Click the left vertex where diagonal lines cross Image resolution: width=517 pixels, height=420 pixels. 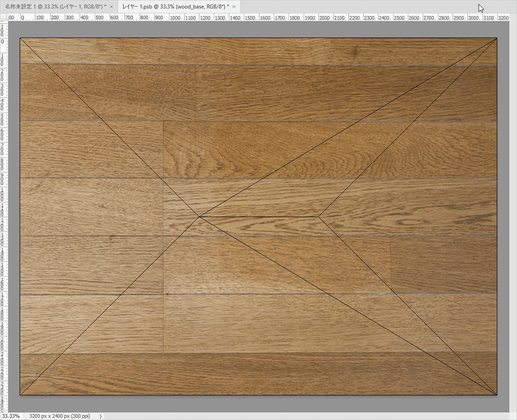click(199, 217)
